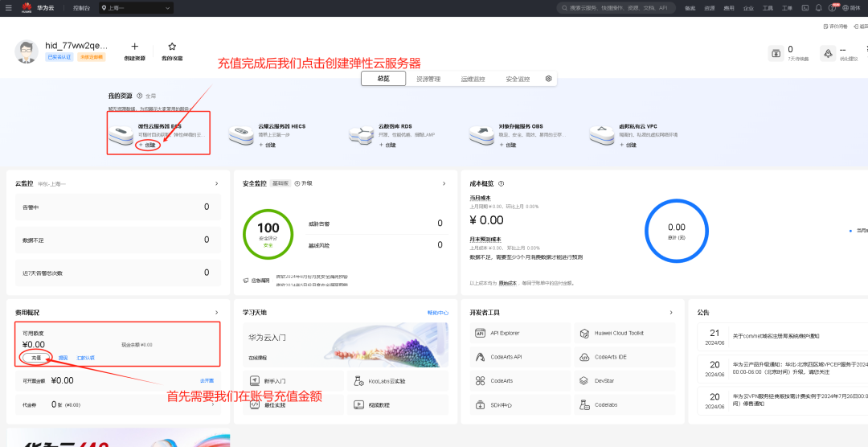868x447 pixels.
Task: Click the 汇款认领 link
Action: (85, 359)
